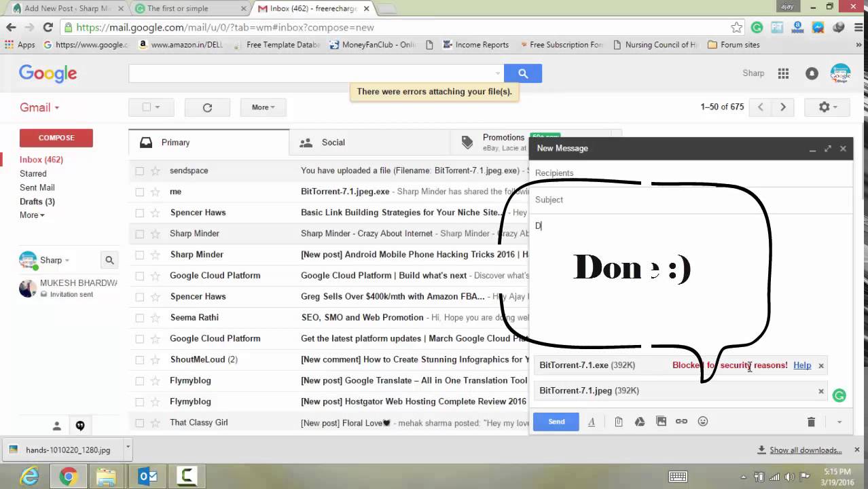Search chat contacts magnifier icon
The height and width of the screenshot is (489, 868).
(109, 259)
